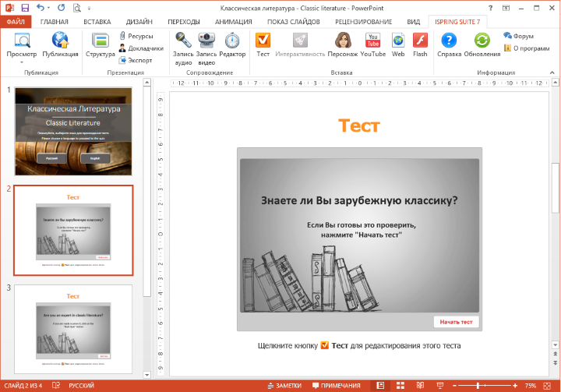
Task: Click the Экспорт option
Action: click(136, 60)
